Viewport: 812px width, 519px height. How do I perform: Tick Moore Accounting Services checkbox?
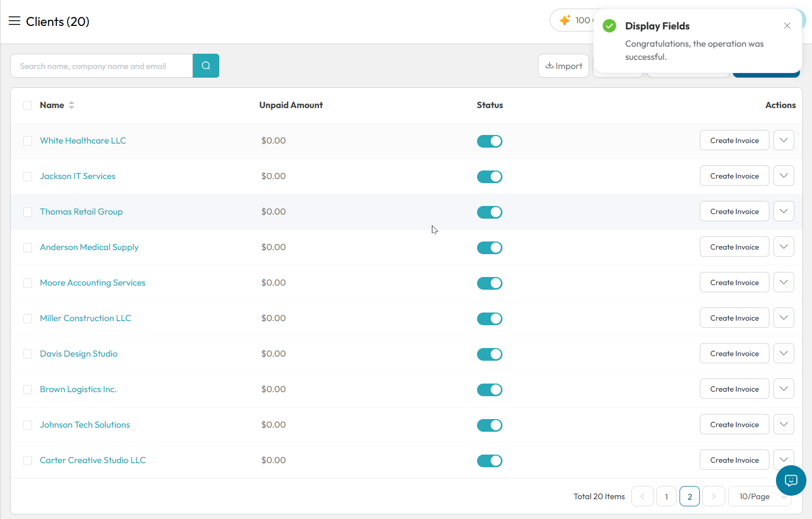coord(28,283)
